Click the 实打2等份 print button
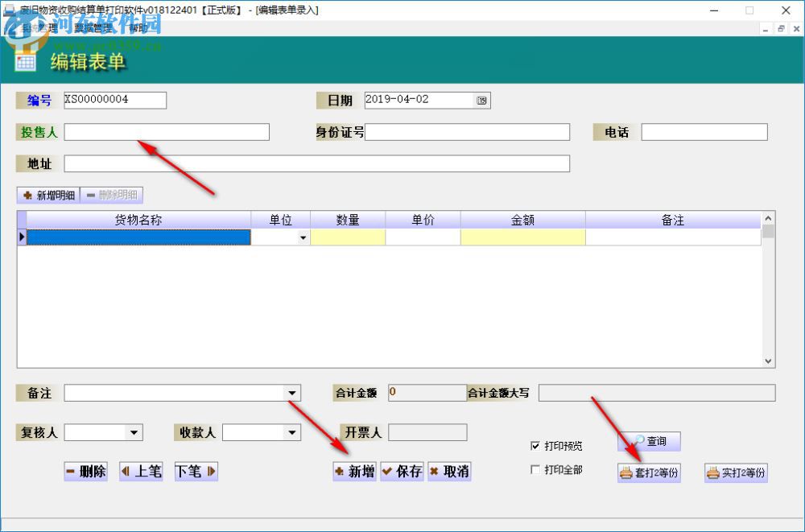Viewport: 805px width, 532px height. tap(736, 472)
